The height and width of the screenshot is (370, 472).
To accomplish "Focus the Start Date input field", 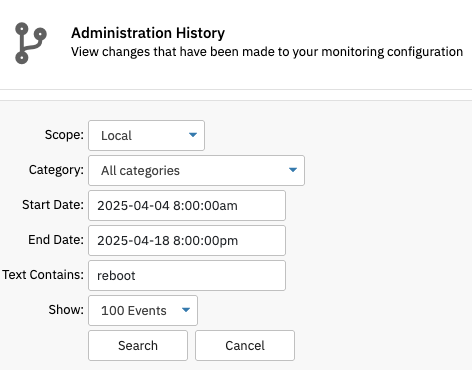I will point(187,205).
